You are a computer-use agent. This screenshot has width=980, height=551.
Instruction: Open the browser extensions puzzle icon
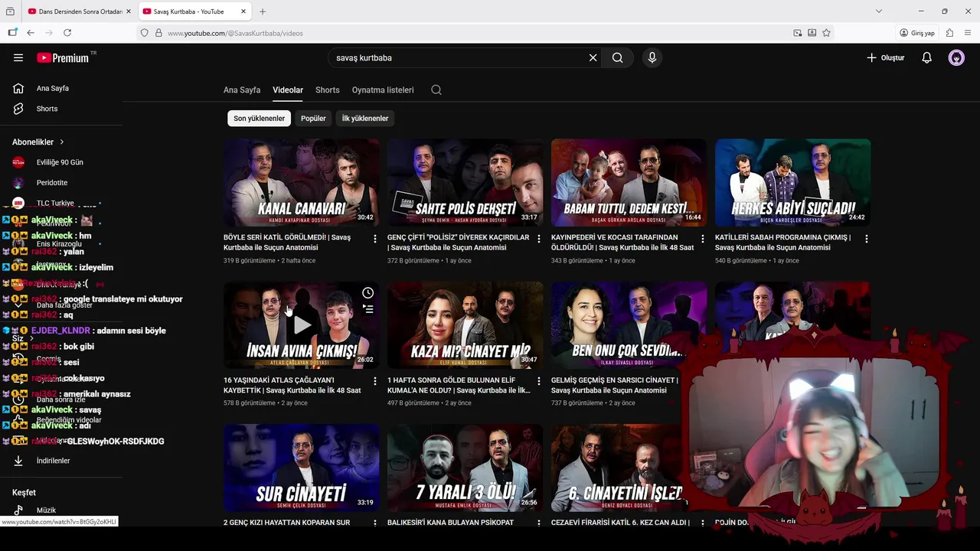[x=949, y=33]
